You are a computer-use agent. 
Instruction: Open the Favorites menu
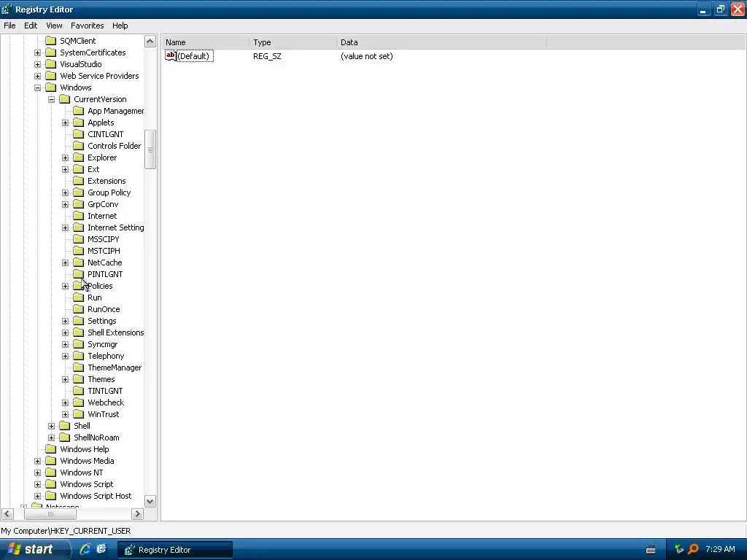click(x=88, y=26)
